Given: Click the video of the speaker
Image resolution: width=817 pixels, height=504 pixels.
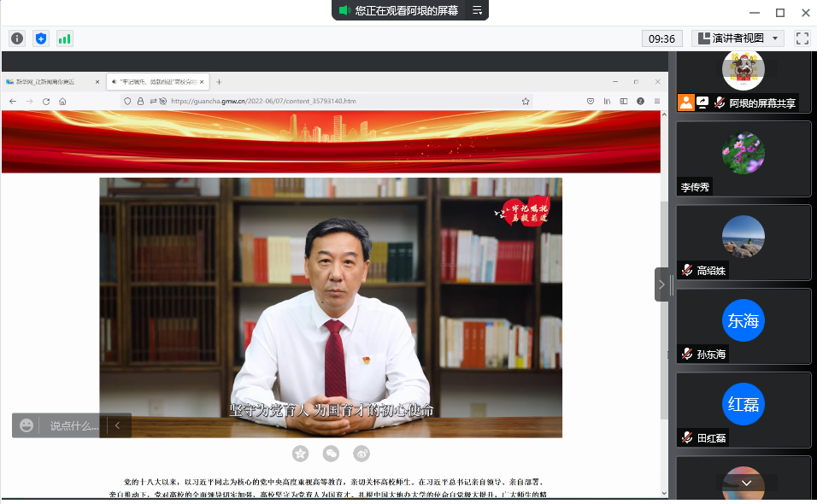Looking at the screenshot, I should [331, 308].
